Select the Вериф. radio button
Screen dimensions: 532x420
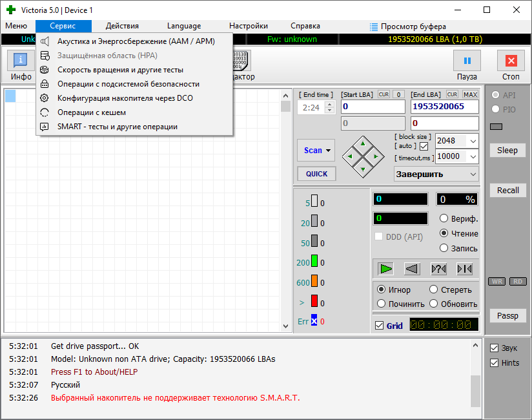pyautogui.click(x=444, y=218)
